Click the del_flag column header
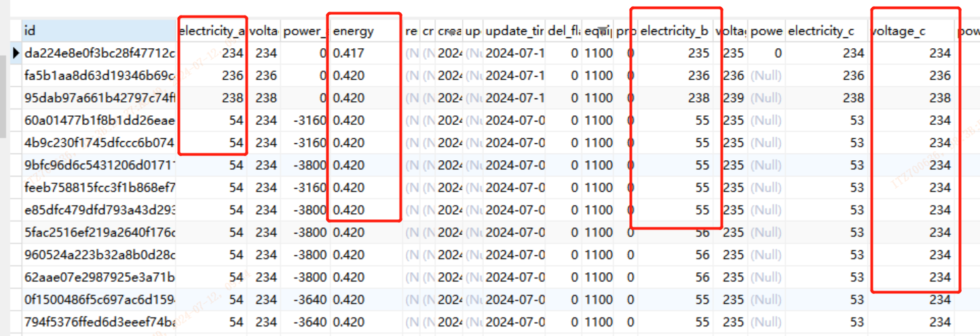The width and height of the screenshot is (980, 336). tap(563, 31)
